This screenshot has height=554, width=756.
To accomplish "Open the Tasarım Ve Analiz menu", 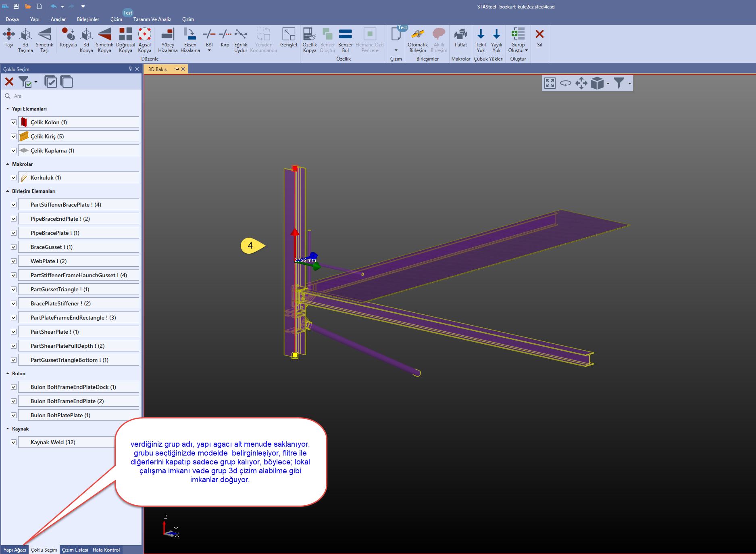I will click(x=152, y=19).
